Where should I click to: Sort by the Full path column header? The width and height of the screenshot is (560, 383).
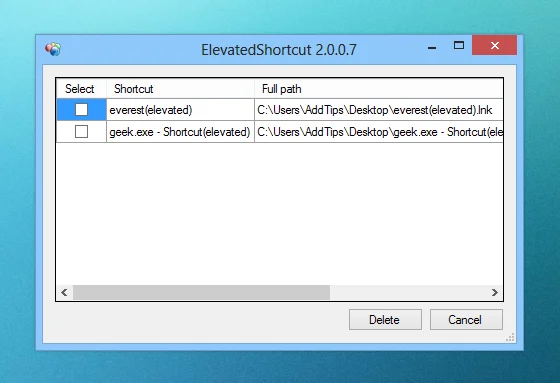pos(379,89)
